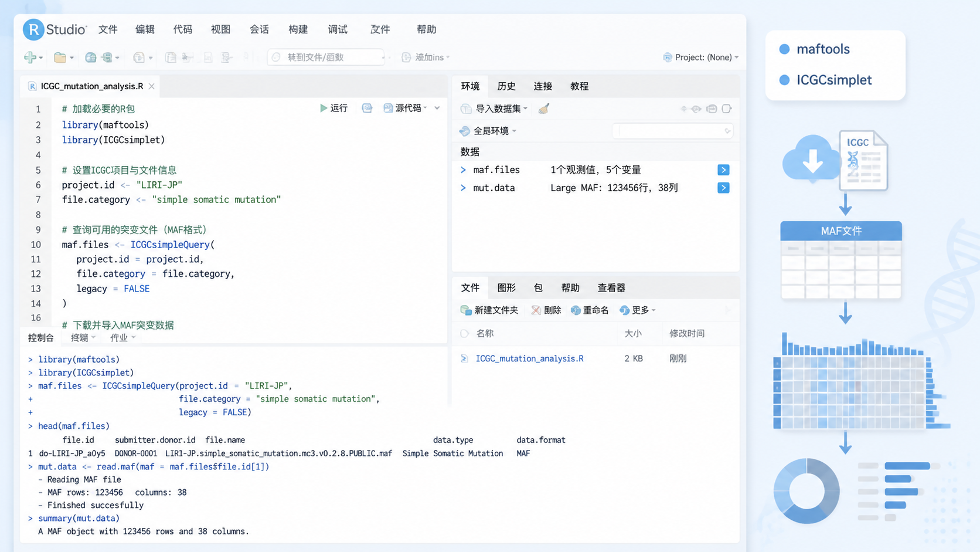Open the 作业 tab dropdown
Screen dimensions: 980x552
pos(134,337)
